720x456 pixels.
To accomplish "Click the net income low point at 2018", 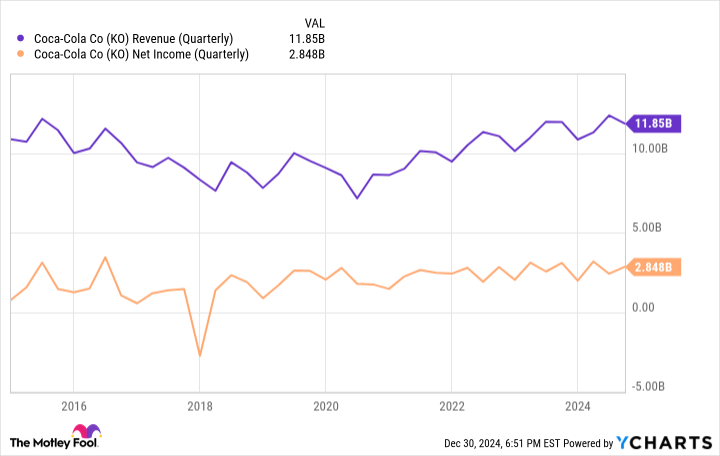I will (x=200, y=355).
